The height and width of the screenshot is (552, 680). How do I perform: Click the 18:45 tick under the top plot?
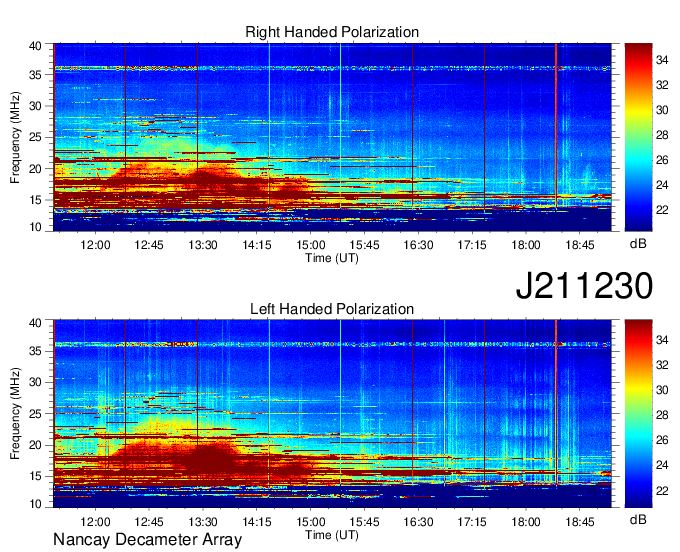pos(580,245)
